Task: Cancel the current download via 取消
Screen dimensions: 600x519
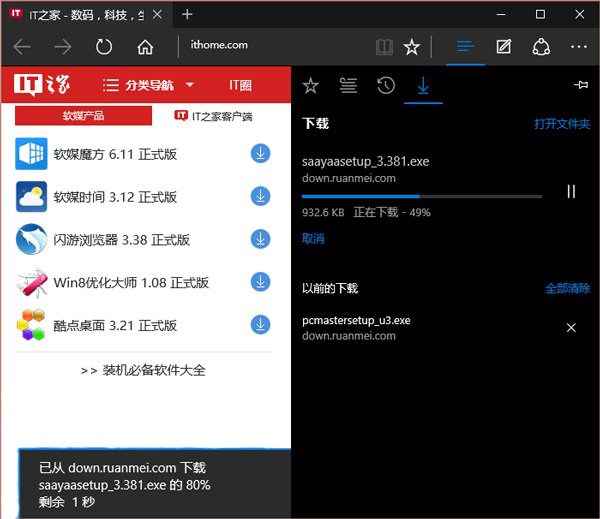Action: [313, 239]
